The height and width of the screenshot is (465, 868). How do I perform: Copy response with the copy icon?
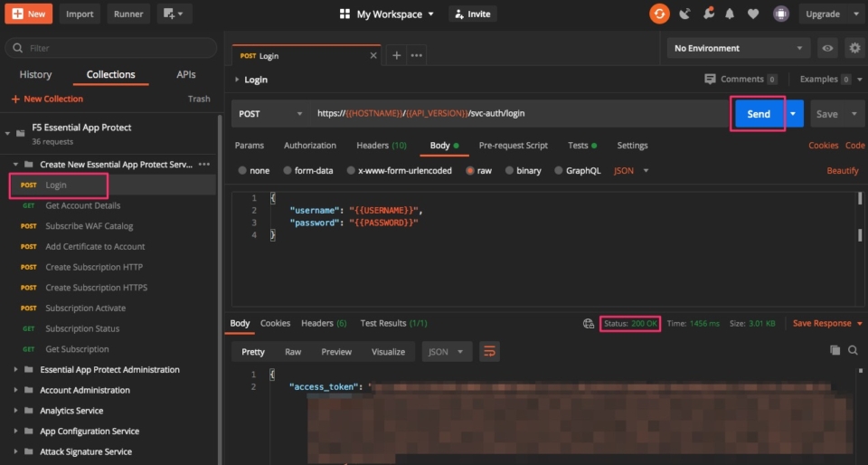point(835,350)
